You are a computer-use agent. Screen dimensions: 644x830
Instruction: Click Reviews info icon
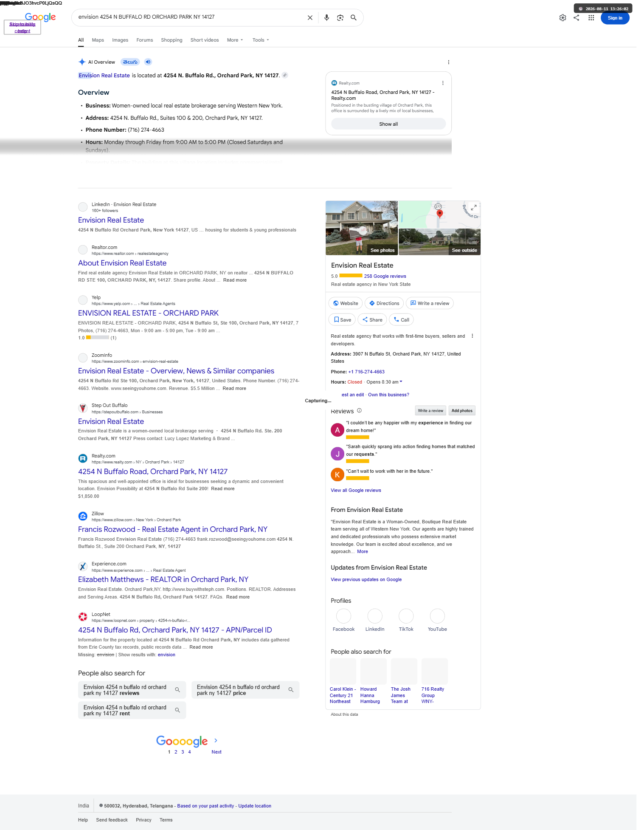coord(360,411)
